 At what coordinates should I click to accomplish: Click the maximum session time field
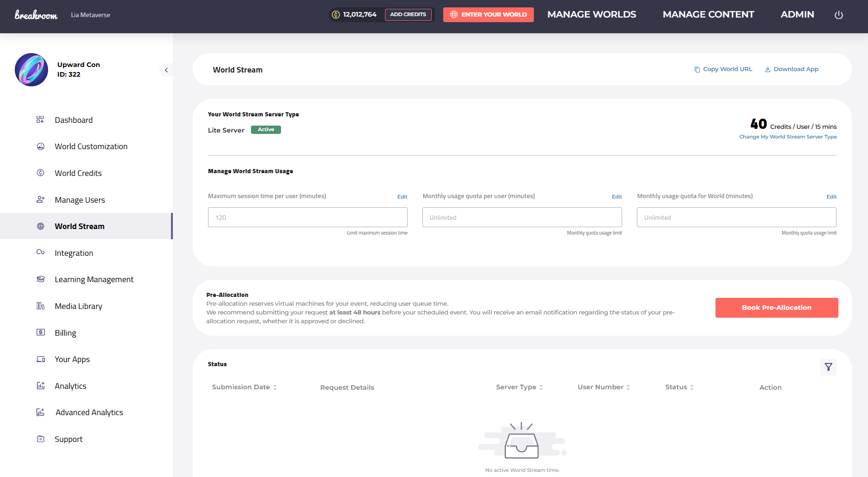[308, 217]
